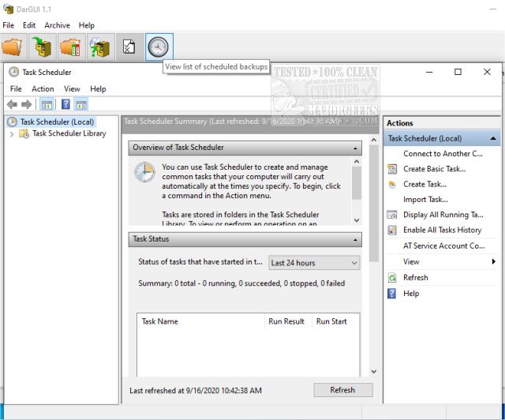This screenshot has width=505, height=420.
Task: Click Enable All Tasks History action
Action: pyautogui.click(x=442, y=230)
